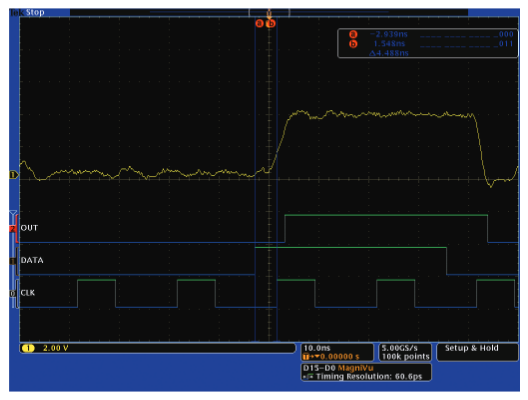
Task: Click the channel 1 ground reference indicator
Action: point(13,175)
